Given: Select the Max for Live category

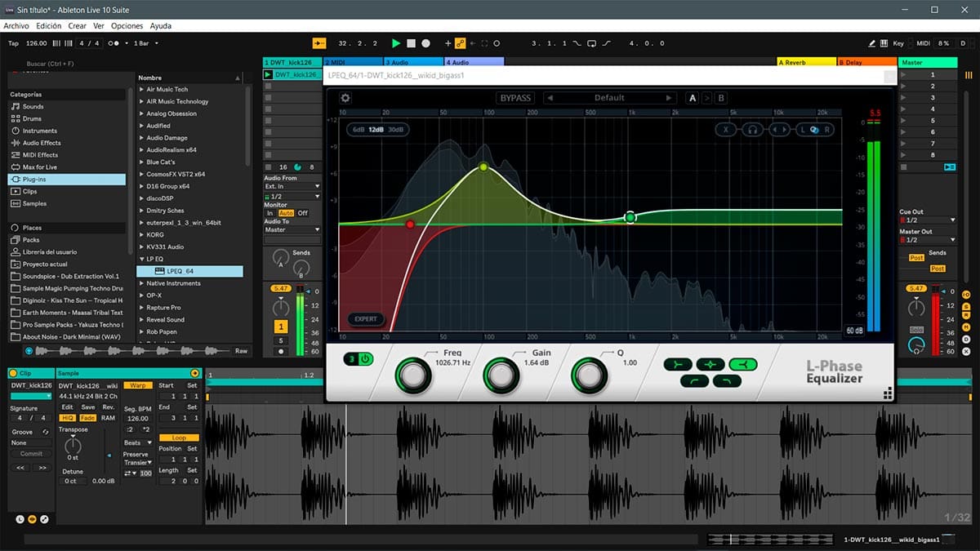Looking at the screenshot, I should (39, 167).
